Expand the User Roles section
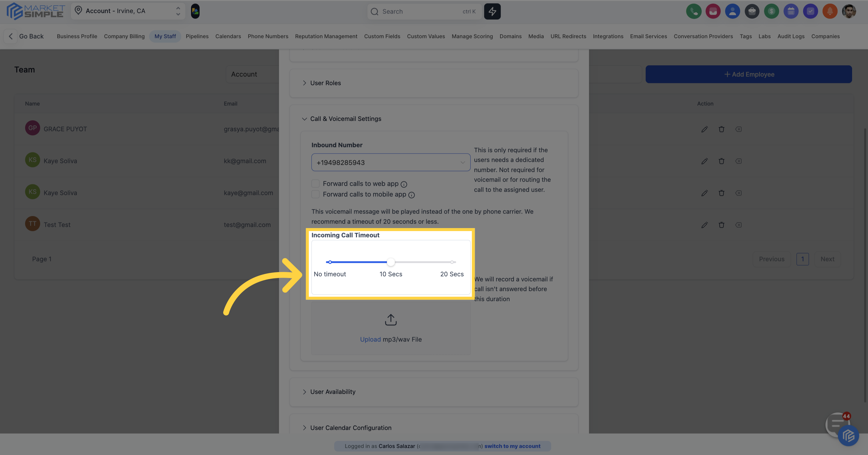Viewport: 868px width, 455px height. pyautogui.click(x=325, y=83)
